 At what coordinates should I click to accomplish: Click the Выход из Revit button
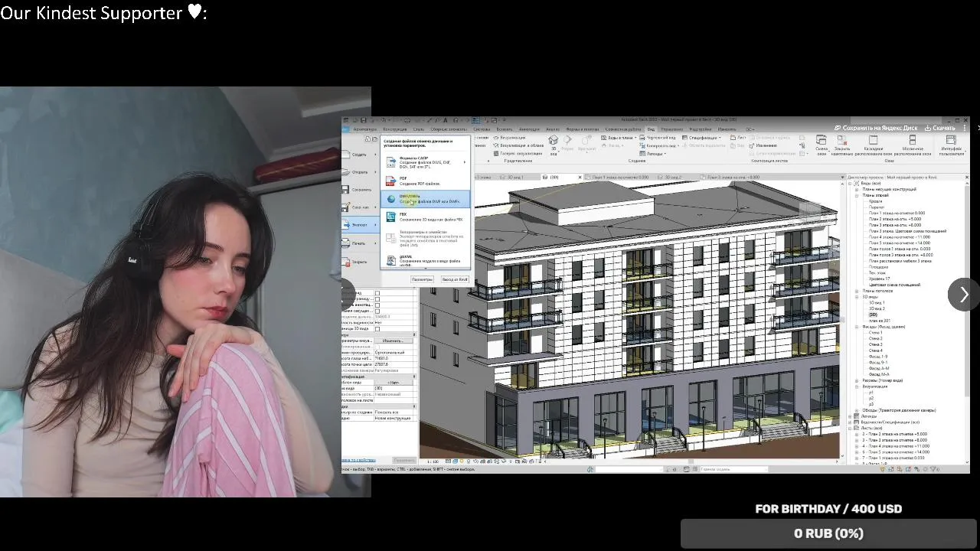point(455,279)
